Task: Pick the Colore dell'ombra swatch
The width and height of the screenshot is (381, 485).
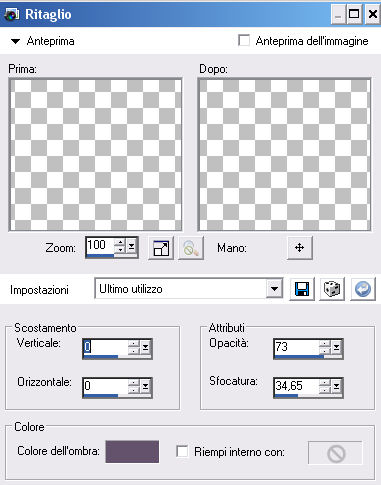Action: [x=132, y=452]
